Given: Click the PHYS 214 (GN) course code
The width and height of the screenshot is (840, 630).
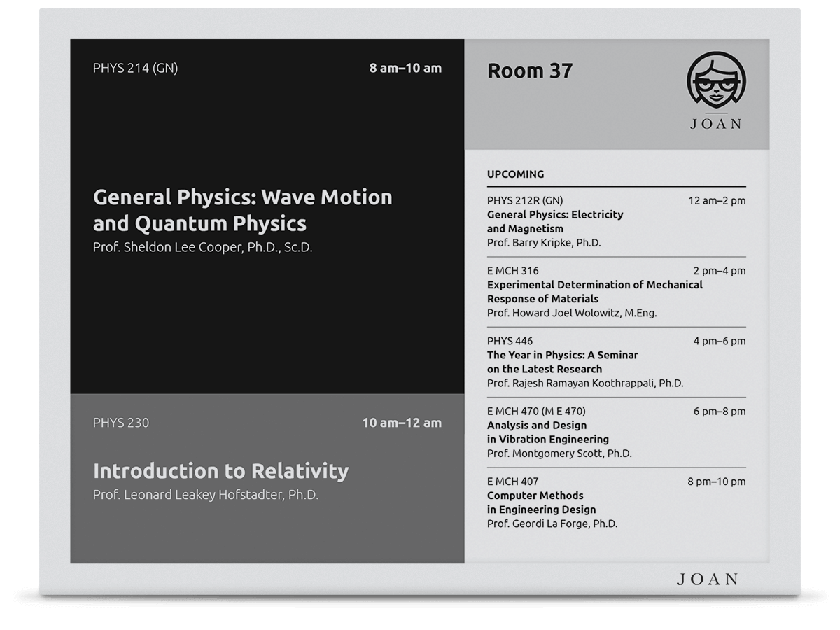Looking at the screenshot, I should point(135,68).
